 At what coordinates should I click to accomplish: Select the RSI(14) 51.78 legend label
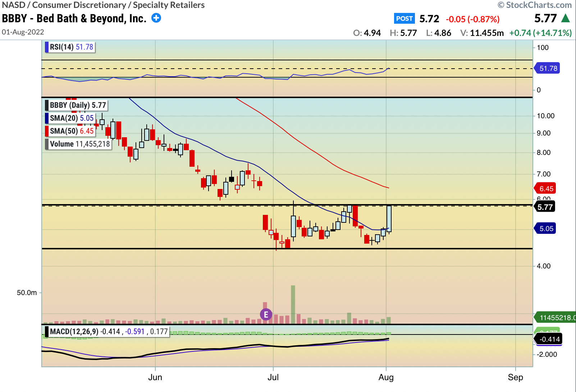pyautogui.click(x=70, y=47)
